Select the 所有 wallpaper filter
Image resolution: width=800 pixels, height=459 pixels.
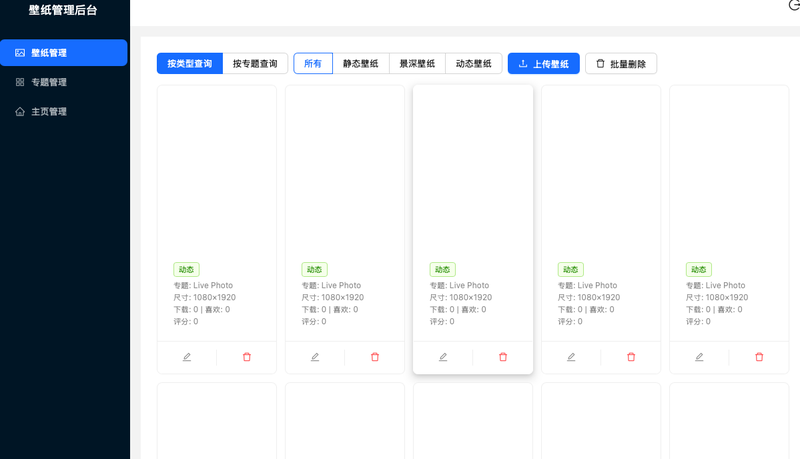(313, 64)
